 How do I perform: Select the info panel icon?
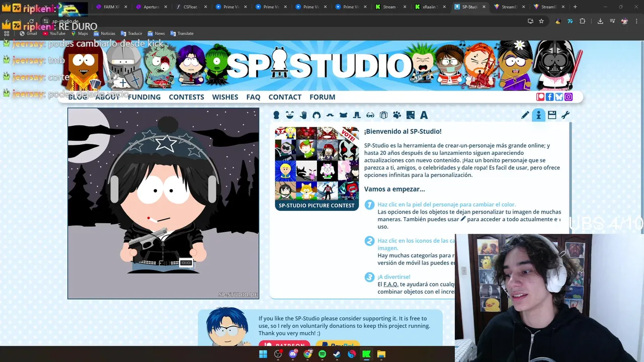coord(538,115)
